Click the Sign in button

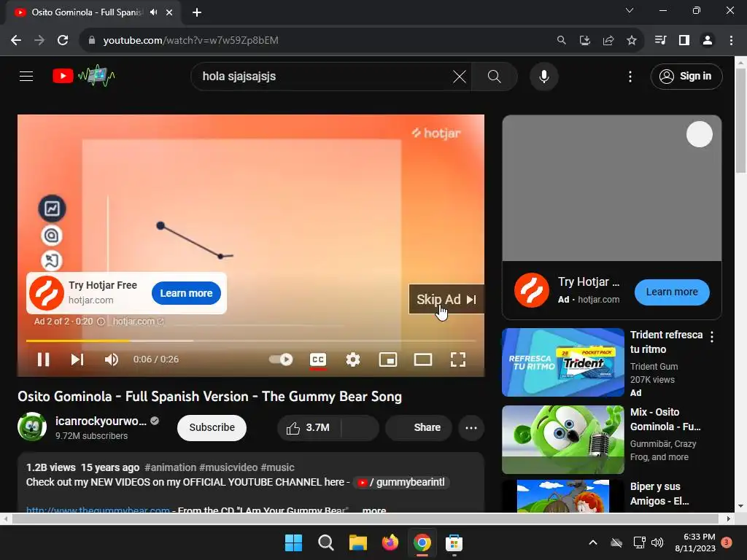click(x=686, y=76)
